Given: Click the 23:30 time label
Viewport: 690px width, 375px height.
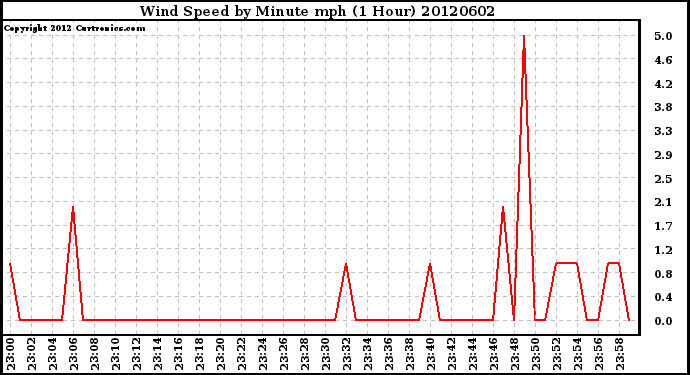Looking at the screenshot, I should 326,354.
